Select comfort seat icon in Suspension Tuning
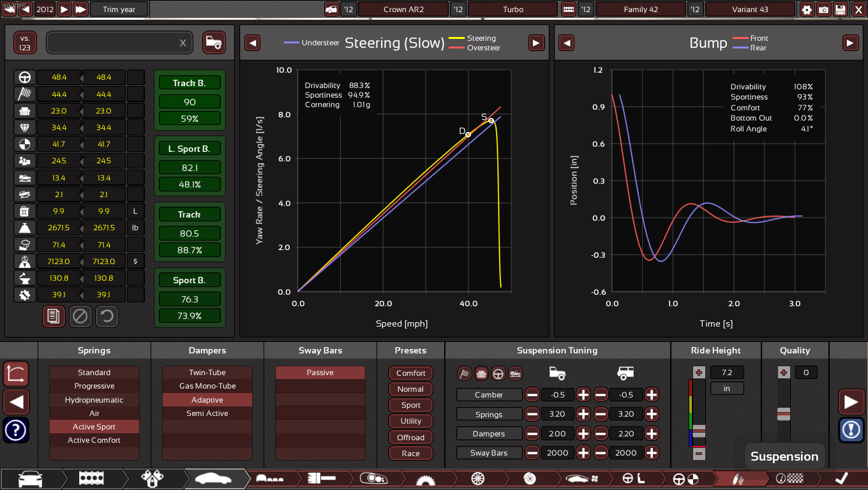This screenshot has height=490, width=868. (482, 373)
